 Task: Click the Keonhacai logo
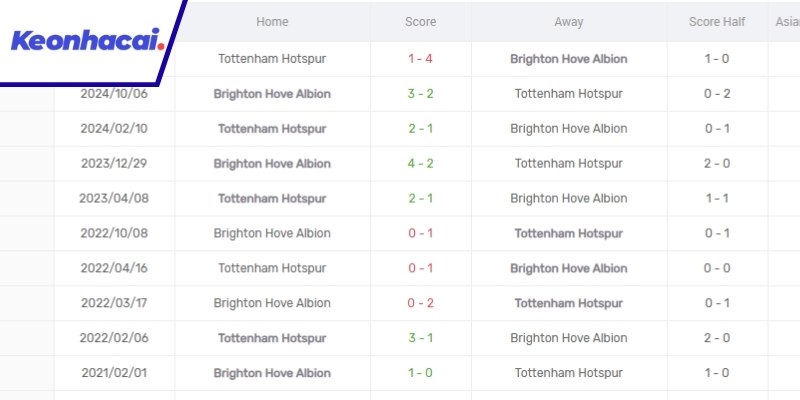point(87,42)
